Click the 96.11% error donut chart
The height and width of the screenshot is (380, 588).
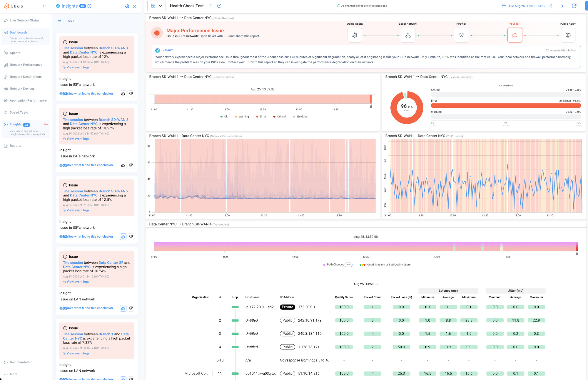coord(407,107)
